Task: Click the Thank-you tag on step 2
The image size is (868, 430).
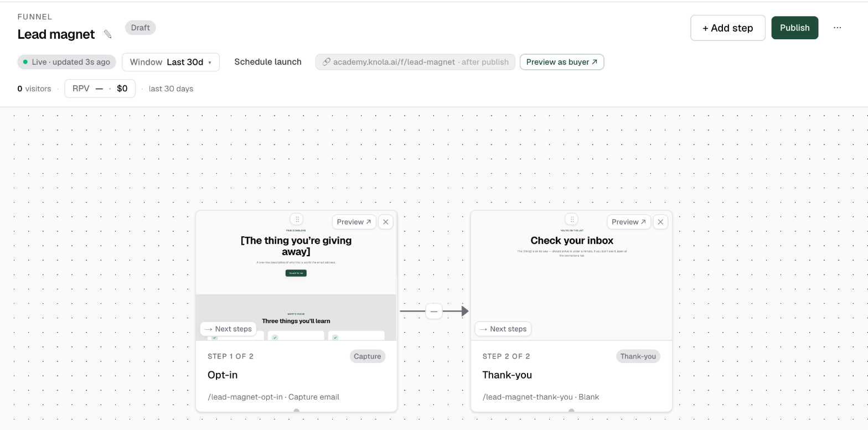Action: coord(638,356)
